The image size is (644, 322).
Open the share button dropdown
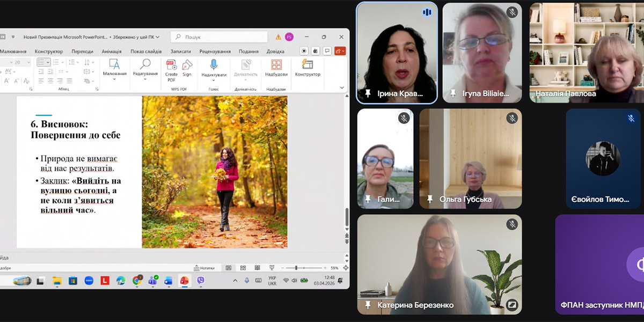click(x=340, y=51)
